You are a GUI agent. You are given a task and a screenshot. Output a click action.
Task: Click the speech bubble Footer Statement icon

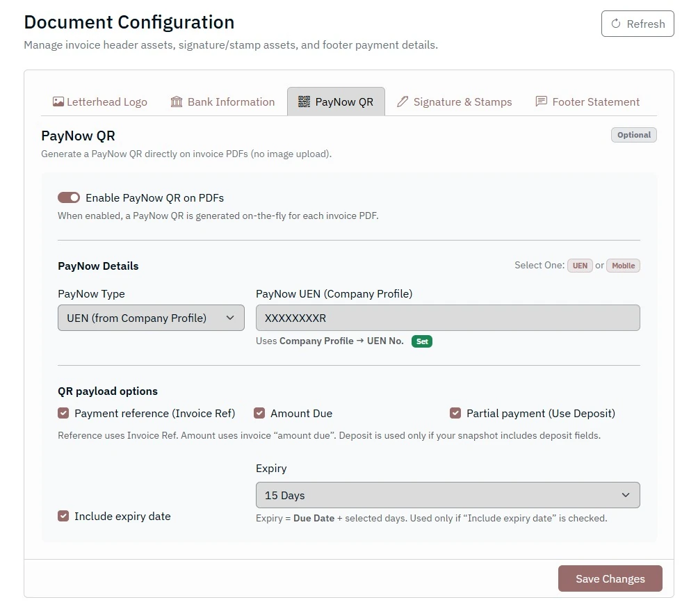click(541, 102)
